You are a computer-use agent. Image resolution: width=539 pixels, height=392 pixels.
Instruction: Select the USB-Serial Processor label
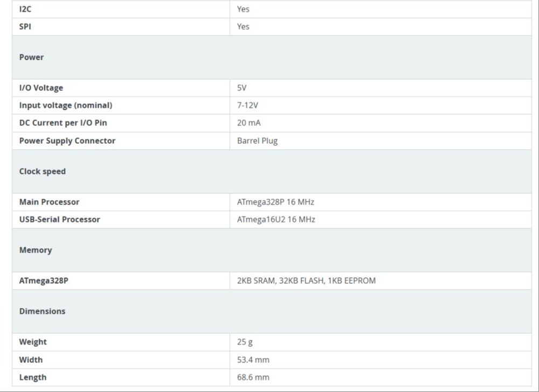[59, 220]
